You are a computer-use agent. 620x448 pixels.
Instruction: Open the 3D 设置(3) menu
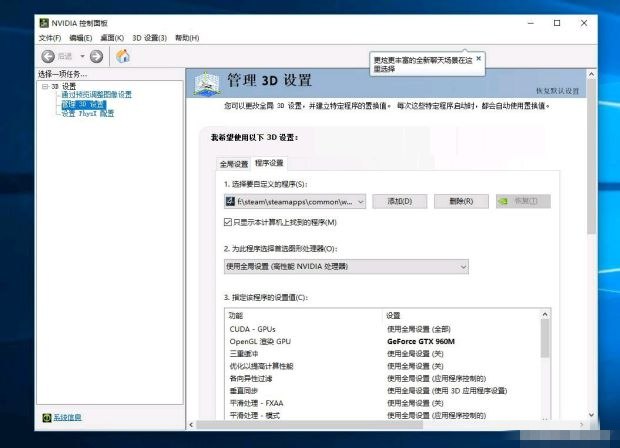point(149,38)
